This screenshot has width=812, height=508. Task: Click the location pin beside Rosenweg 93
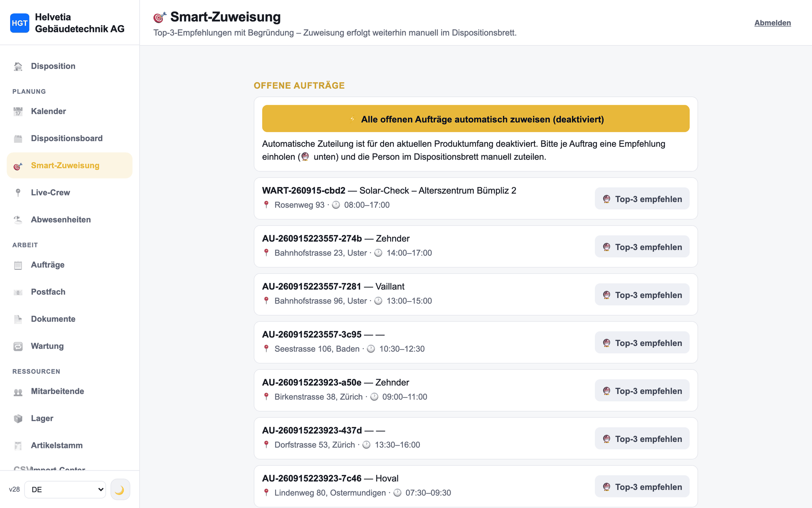pyautogui.click(x=266, y=205)
